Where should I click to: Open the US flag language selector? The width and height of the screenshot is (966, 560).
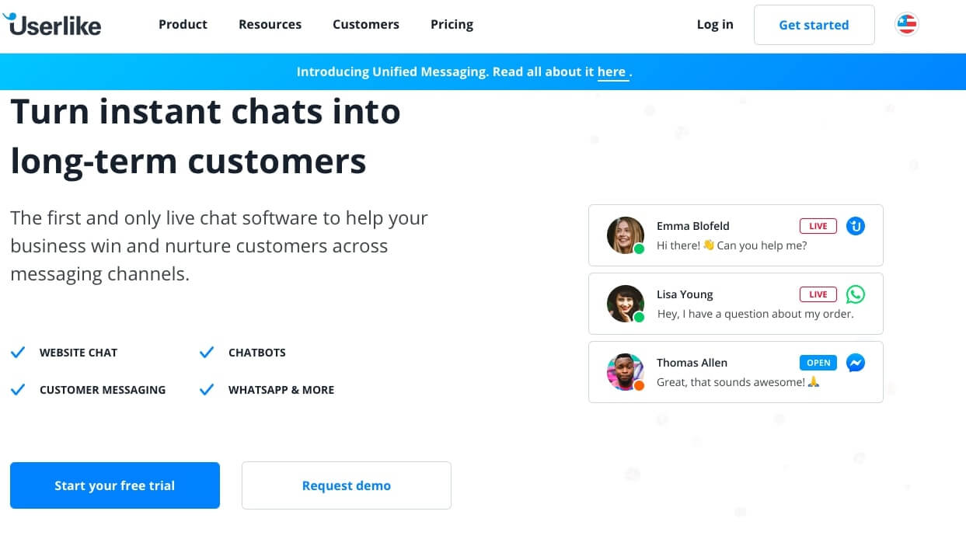pos(907,25)
